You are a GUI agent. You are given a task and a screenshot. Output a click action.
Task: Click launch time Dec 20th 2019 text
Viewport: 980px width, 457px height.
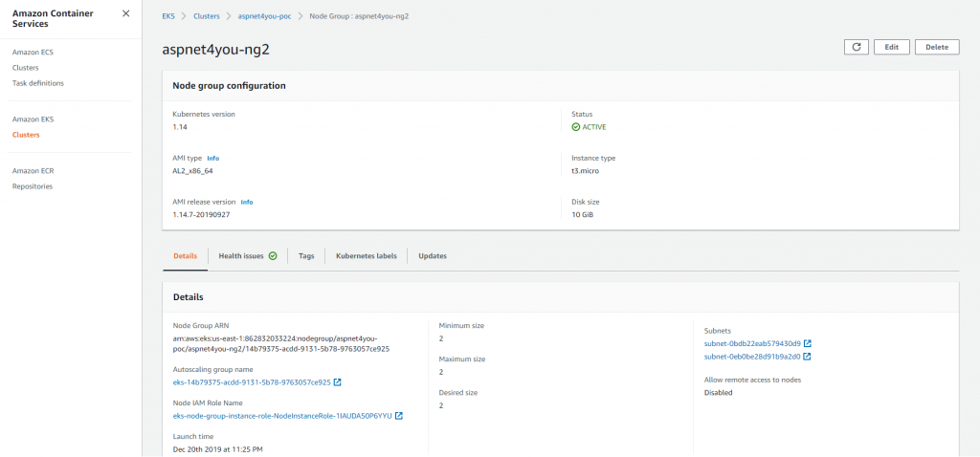pyautogui.click(x=218, y=449)
